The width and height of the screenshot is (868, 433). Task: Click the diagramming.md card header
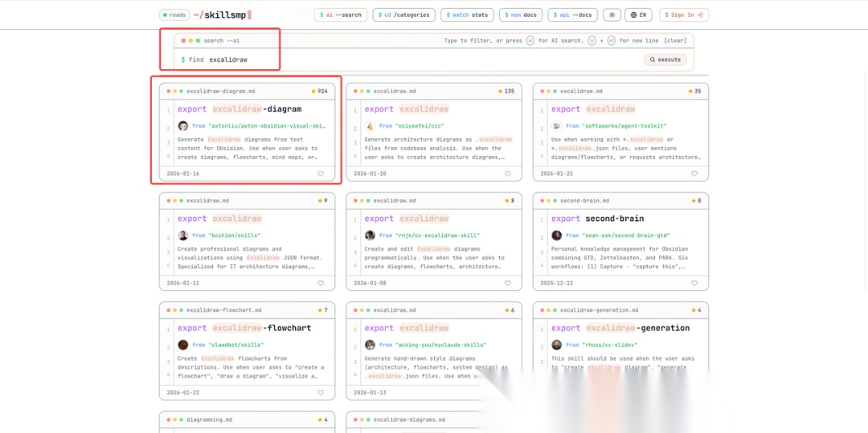pos(247,419)
